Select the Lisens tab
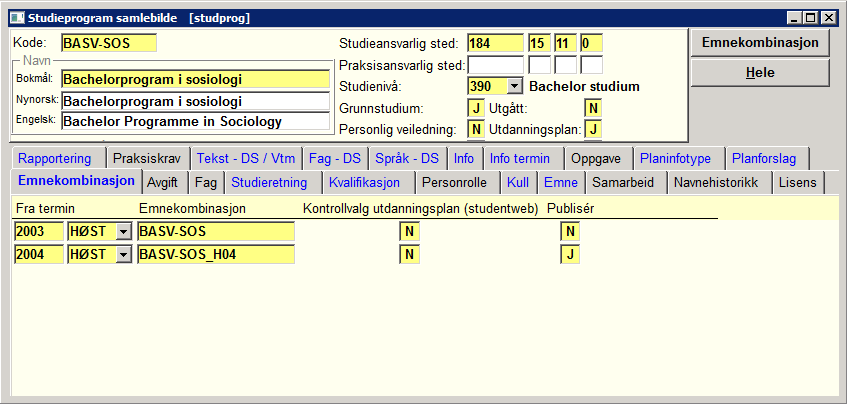 click(x=797, y=183)
